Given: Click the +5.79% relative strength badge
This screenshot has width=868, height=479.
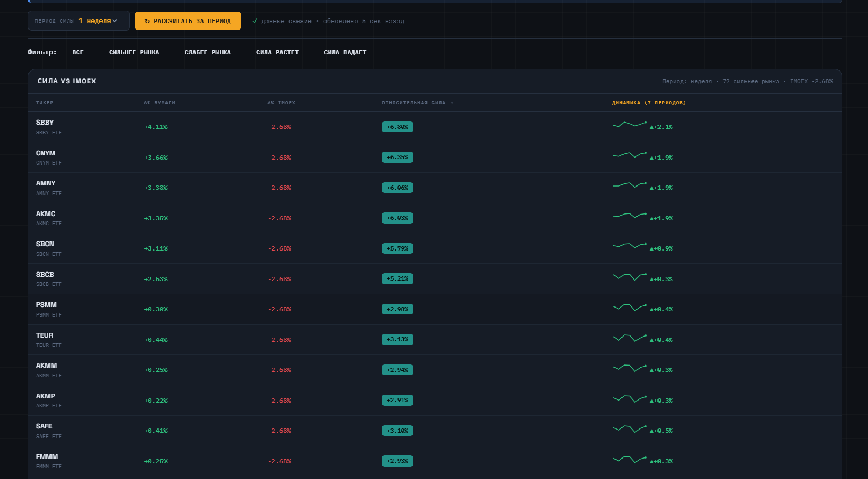Looking at the screenshot, I should (397, 248).
